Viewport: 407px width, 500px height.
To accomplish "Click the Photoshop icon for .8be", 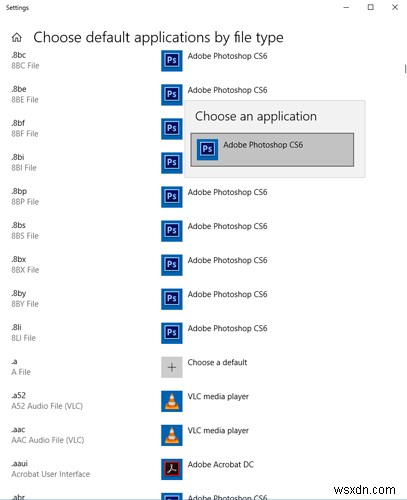I will pos(172,95).
